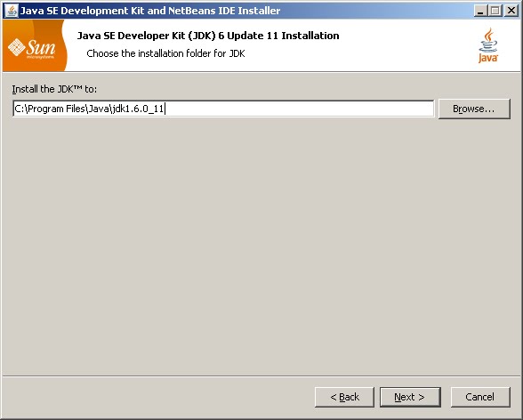Click the Browse... button

tap(474, 109)
